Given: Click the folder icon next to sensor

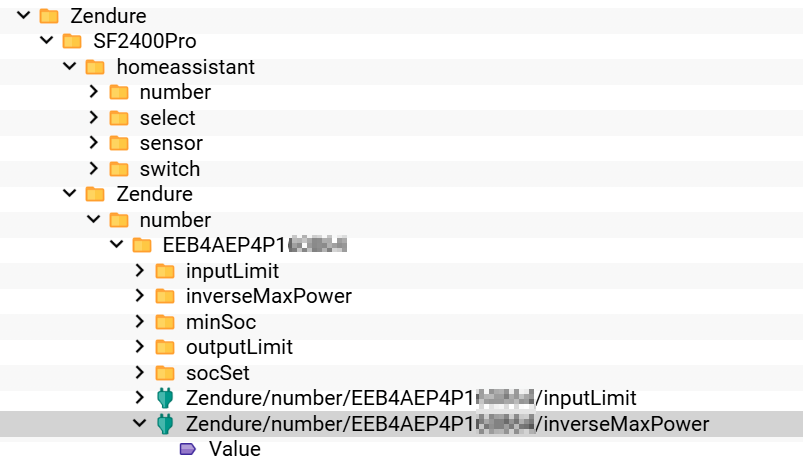Looking at the screenshot, I should (119, 143).
